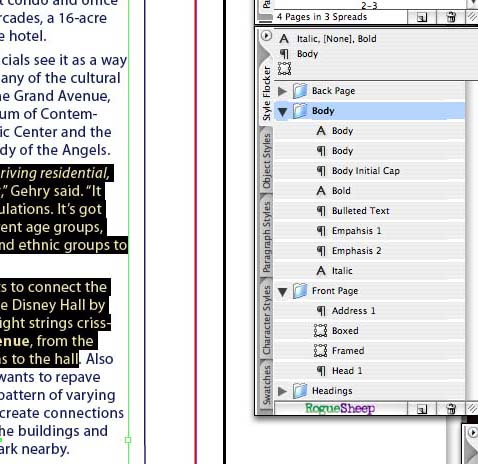Open the Style Flocker panel flyout menu
This screenshot has height=464, width=478.
point(266,36)
